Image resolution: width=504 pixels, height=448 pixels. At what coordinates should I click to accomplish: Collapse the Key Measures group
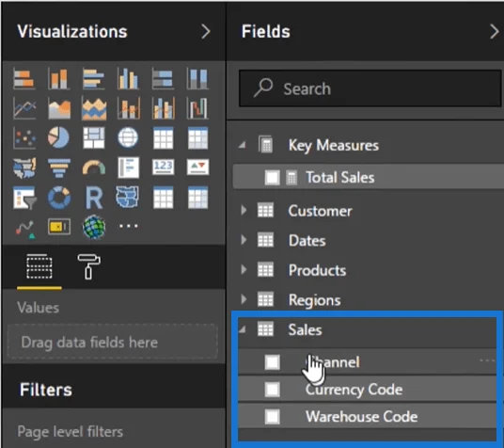[x=243, y=146]
